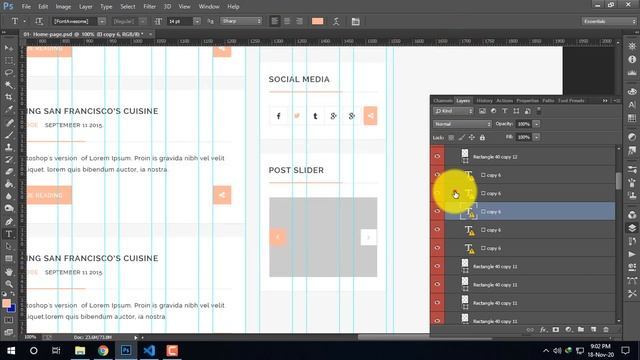Select the Horizontal Type tool
The width and height of the screenshot is (640, 360).
pyautogui.click(x=9, y=234)
